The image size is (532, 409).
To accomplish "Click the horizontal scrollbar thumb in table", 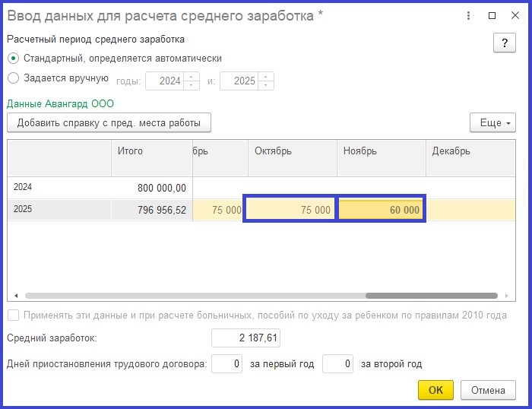I will click(x=431, y=296).
